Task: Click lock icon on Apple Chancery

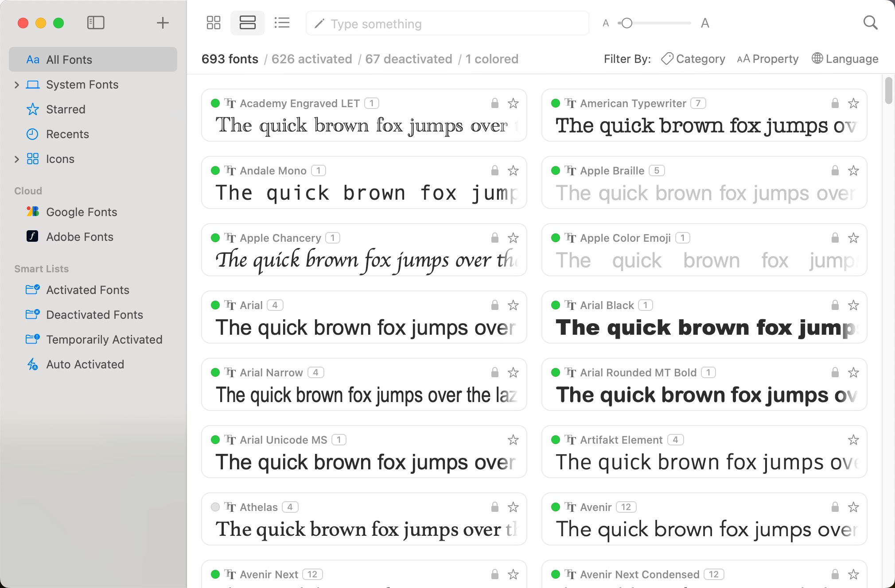Action: click(x=494, y=238)
